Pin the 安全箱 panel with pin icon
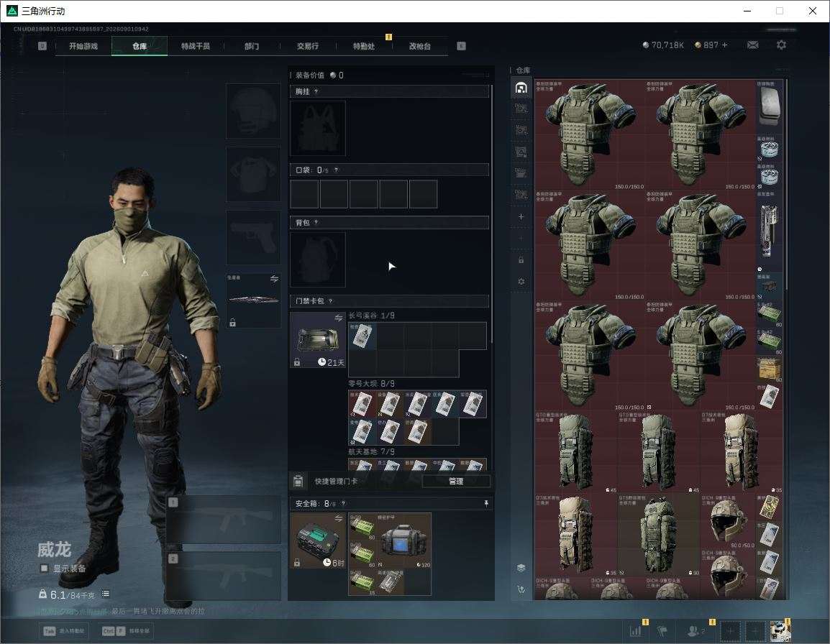Screen dimensions: 830x644 click(x=486, y=503)
